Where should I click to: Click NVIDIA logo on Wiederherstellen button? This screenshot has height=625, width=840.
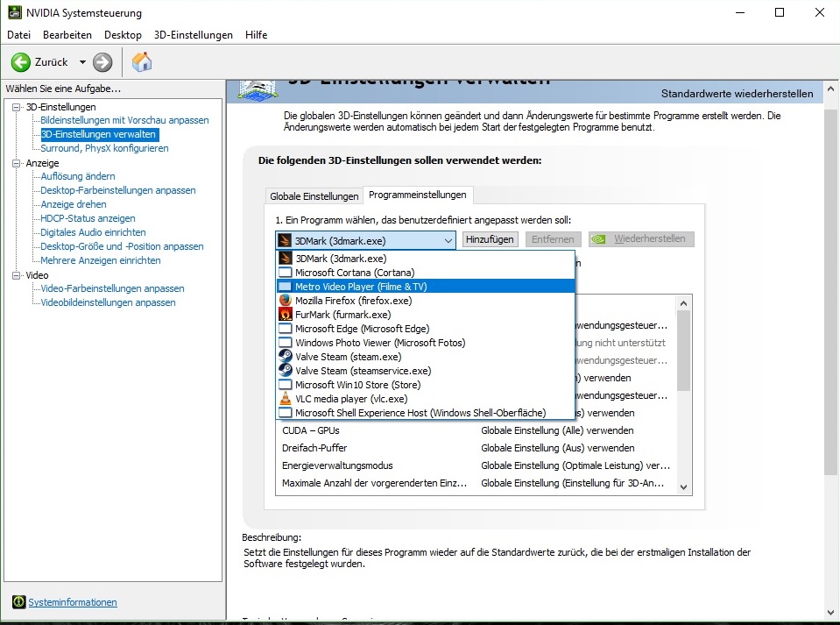[x=598, y=239]
